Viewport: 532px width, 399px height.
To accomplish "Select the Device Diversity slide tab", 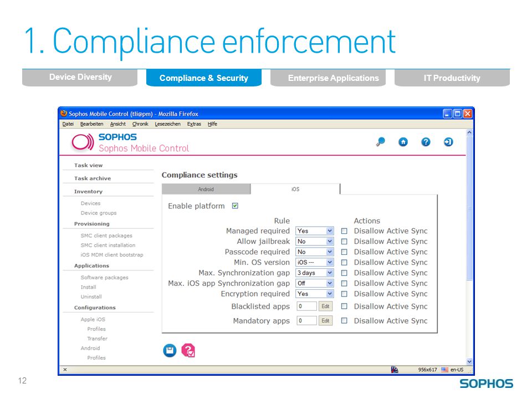I will (80, 78).
